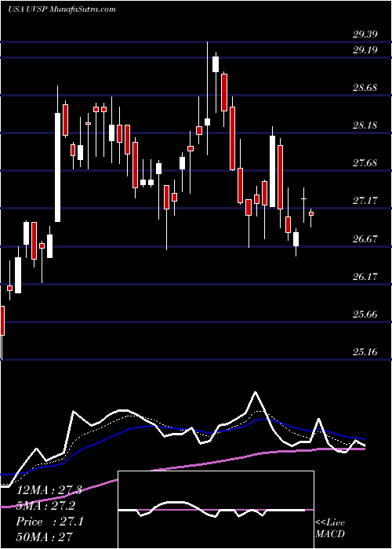The width and height of the screenshot is (392, 549).
Task: Click the tallest white candle near 28.18
Action: 57,167
